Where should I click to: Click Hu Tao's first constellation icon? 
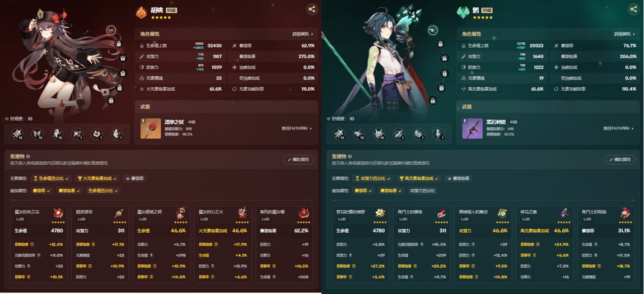tap(111, 30)
